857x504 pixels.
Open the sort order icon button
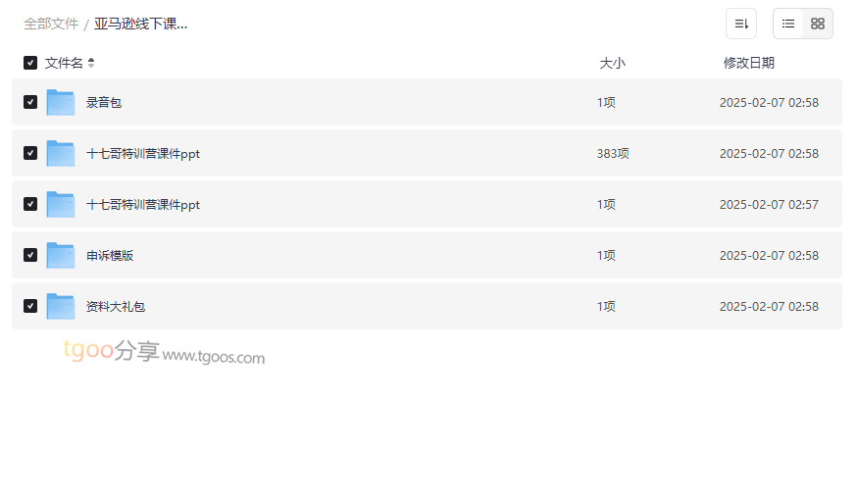click(741, 24)
